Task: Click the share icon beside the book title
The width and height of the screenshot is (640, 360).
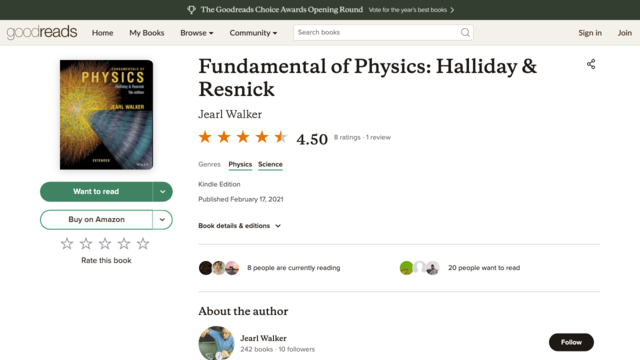Action: click(x=591, y=64)
